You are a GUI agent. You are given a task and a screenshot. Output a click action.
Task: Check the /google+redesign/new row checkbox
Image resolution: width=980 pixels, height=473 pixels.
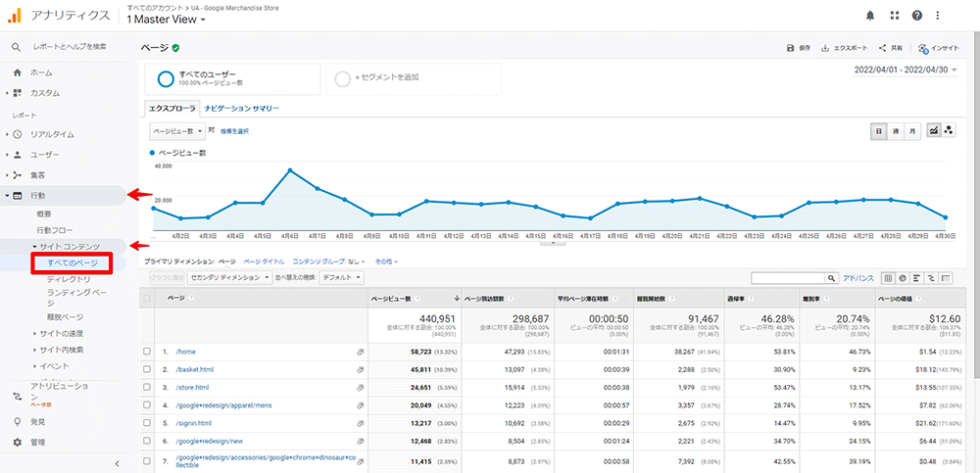click(147, 441)
